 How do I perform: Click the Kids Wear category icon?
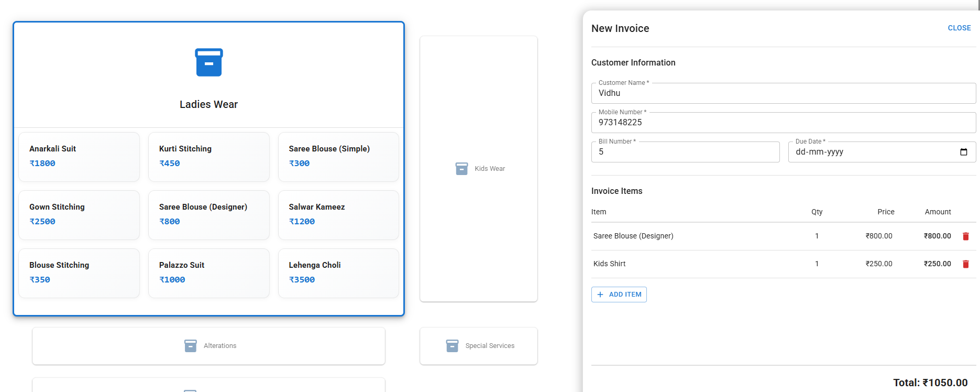(461, 169)
